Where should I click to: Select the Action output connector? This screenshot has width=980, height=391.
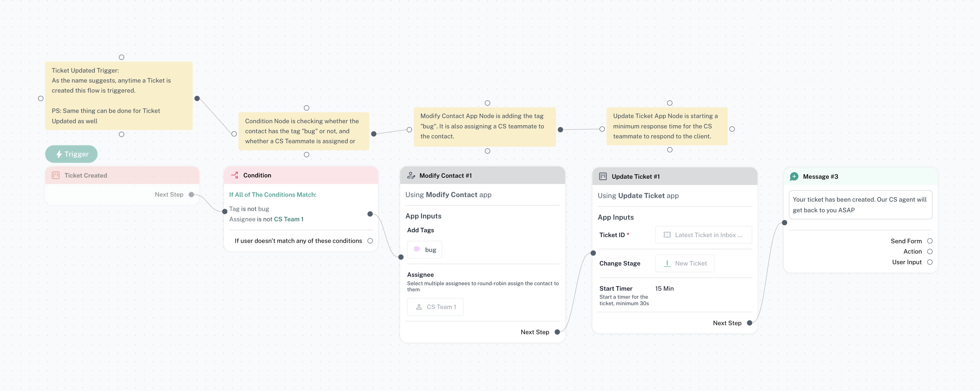930,251
